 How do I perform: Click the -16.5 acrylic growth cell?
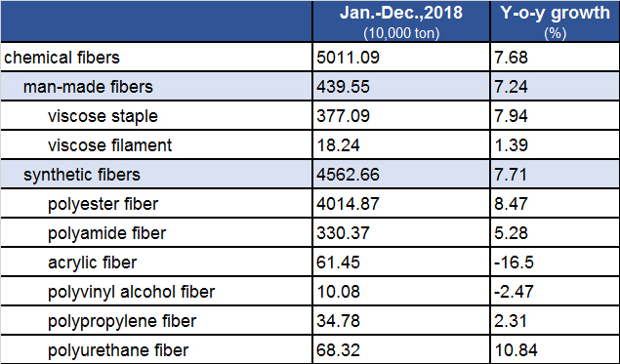click(556, 263)
